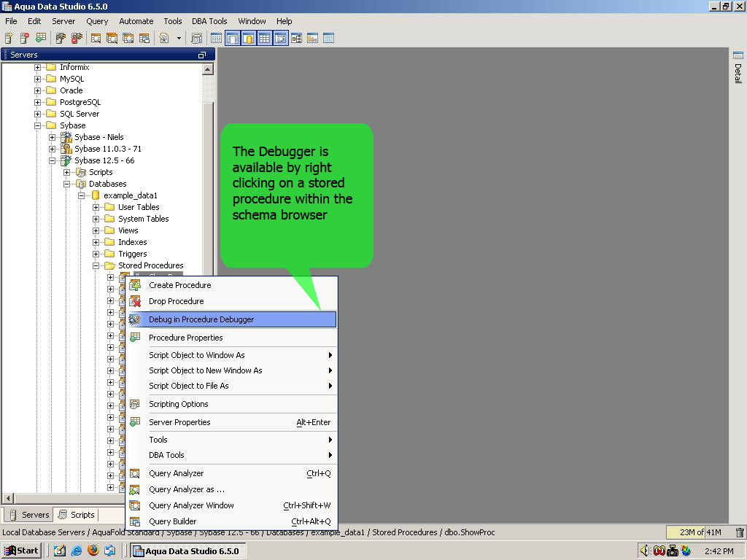Open Server Properties from the toolbar icon
Screen dimensions: 747x560
41,38
